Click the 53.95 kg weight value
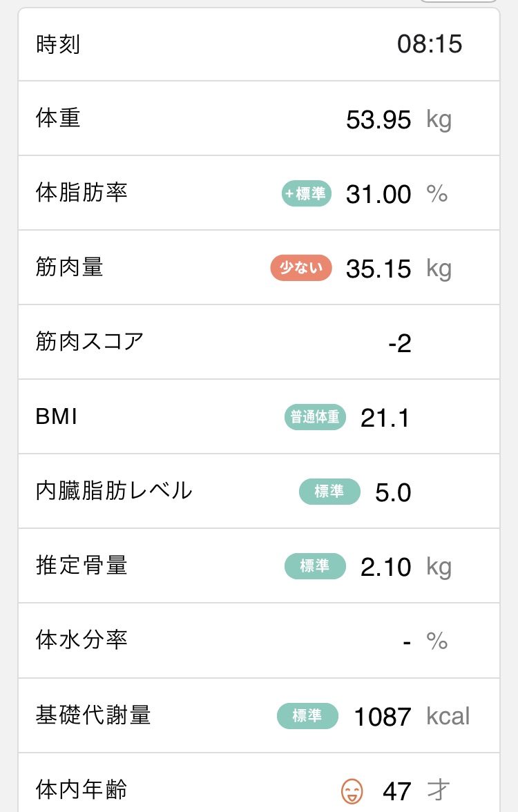The width and height of the screenshot is (518, 812). pyautogui.click(x=399, y=119)
